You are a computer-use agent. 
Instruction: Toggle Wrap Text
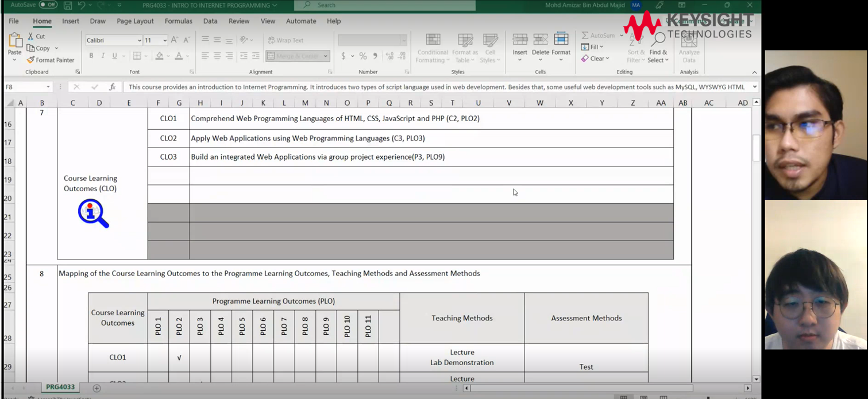click(286, 40)
